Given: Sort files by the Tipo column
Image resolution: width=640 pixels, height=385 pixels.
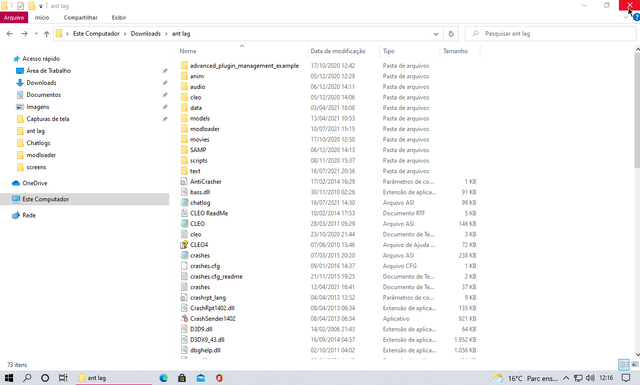Looking at the screenshot, I should coord(389,51).
